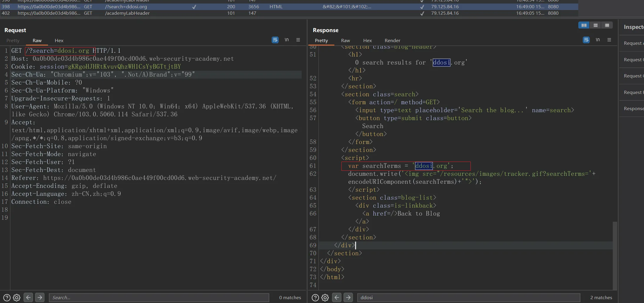Click 'Upgrade-Insecure-Requests: 1' header line
This screenshot has width=644, height=303.
[x=61, y=98]
